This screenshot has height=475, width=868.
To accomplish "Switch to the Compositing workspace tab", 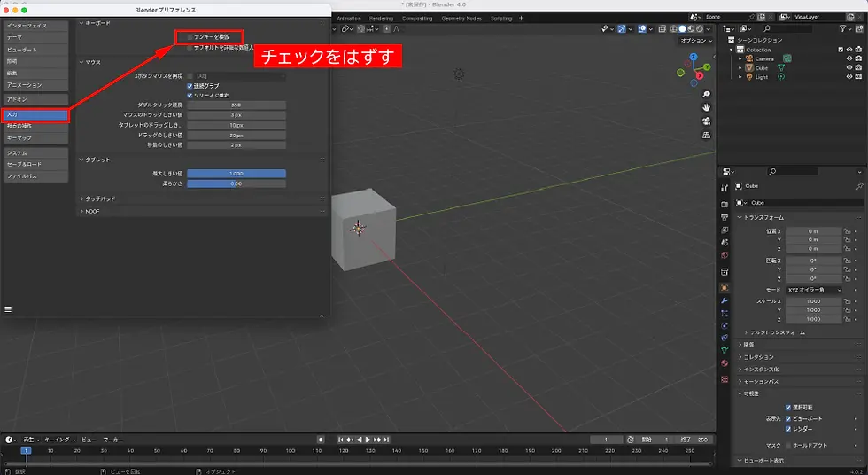I will 417,19.
